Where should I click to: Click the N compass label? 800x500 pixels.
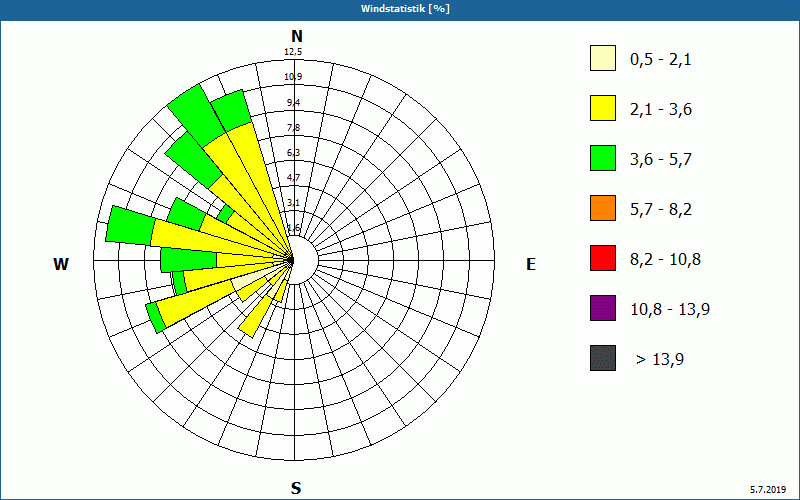[x=296, y=36]
